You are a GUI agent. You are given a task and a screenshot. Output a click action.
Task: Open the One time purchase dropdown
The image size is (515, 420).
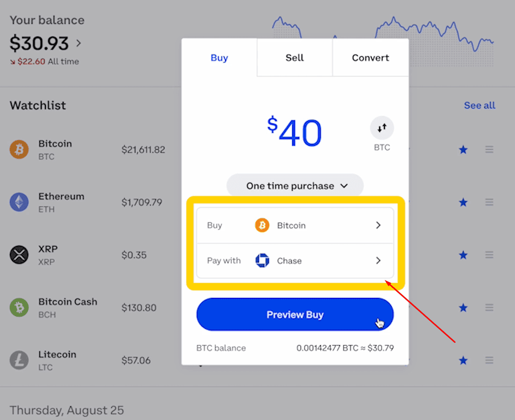pos(295,186)
